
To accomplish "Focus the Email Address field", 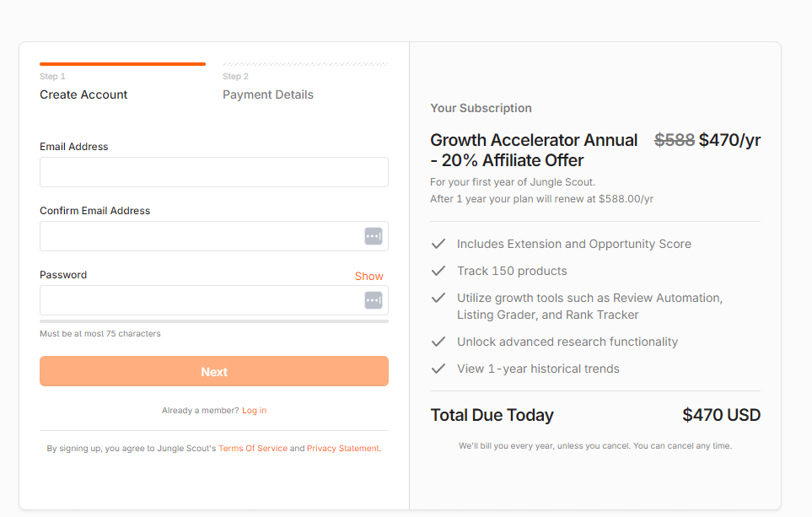I will (214, 172).
